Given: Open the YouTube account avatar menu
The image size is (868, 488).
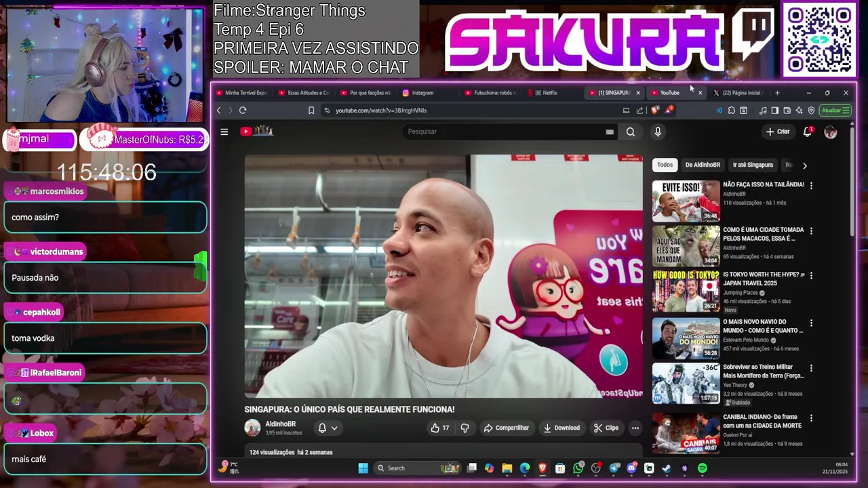Looking at the screenshot, I should coord(831,131).
